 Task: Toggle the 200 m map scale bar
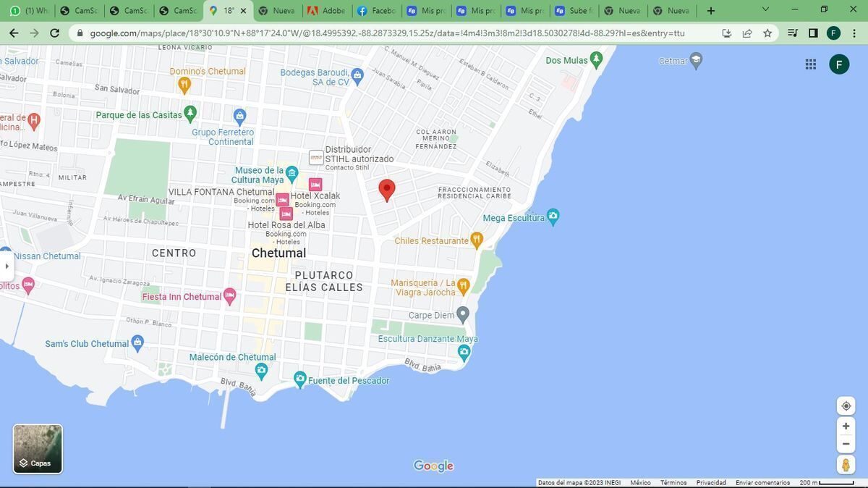[827, 483]
